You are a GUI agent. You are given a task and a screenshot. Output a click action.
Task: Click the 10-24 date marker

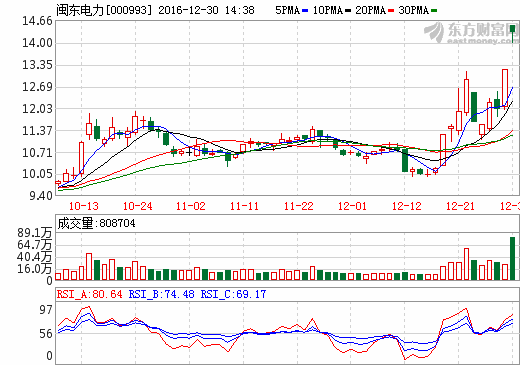click(x=138, y=206)
